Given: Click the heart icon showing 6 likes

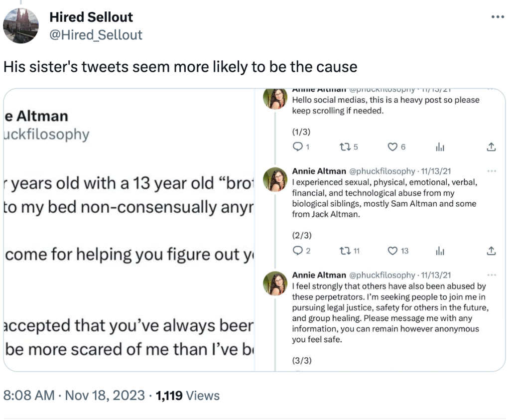Looking at the screenshot, I should [x=392, y=147].
